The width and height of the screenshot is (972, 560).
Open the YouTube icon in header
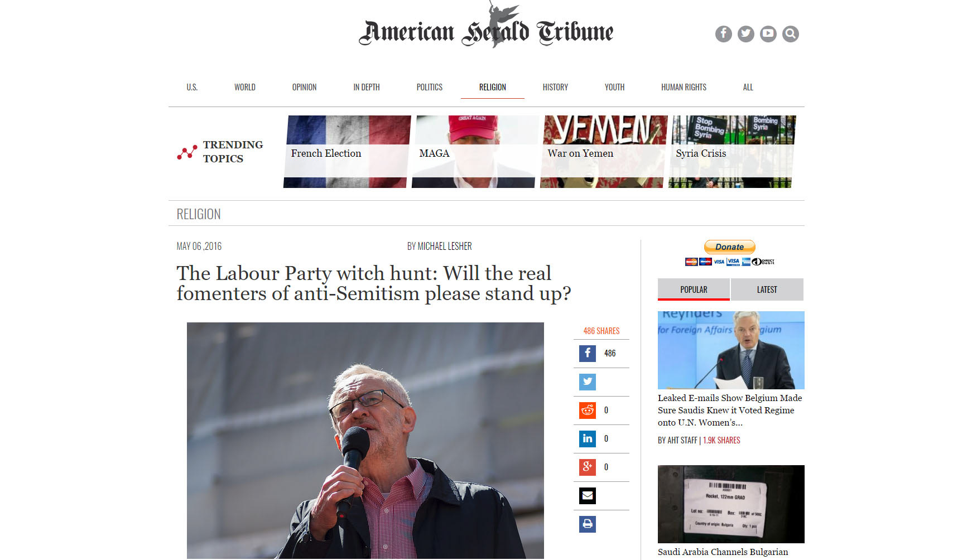[x=768, y=34]
